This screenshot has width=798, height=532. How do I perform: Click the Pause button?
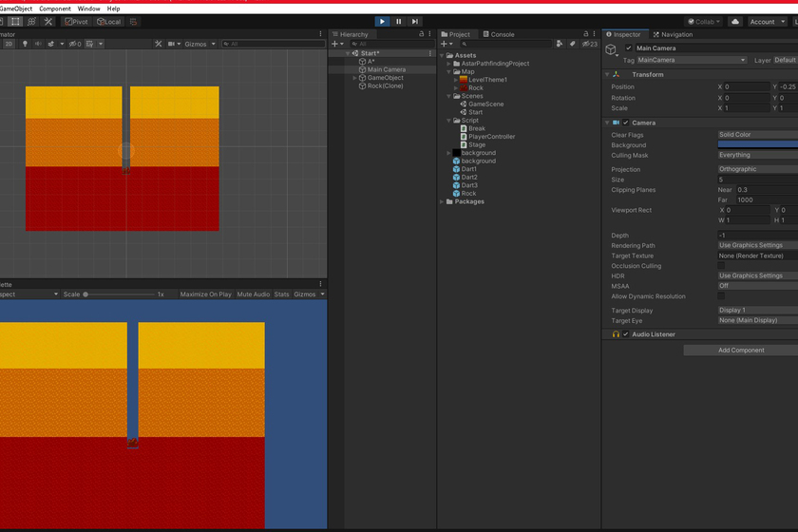click(398, 21)
